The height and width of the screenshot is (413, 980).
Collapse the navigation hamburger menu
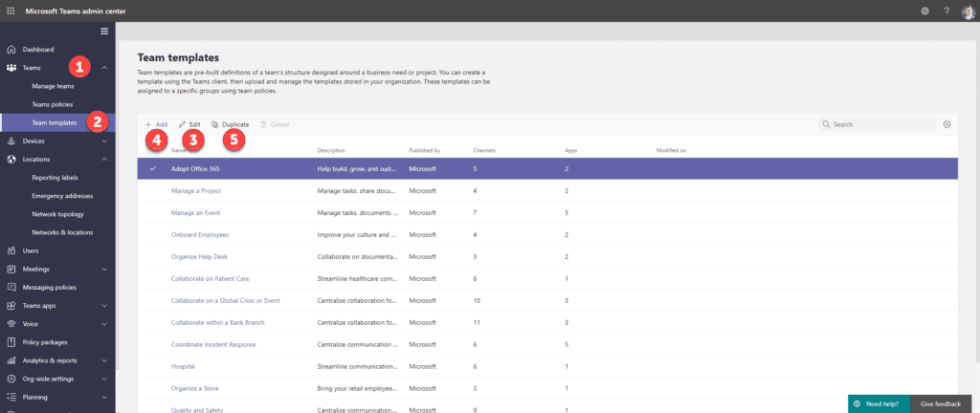104,32
